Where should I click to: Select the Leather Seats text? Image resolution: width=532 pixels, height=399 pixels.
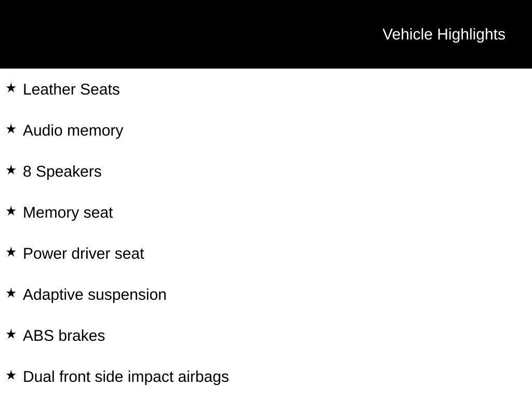[x=71, y=89]
